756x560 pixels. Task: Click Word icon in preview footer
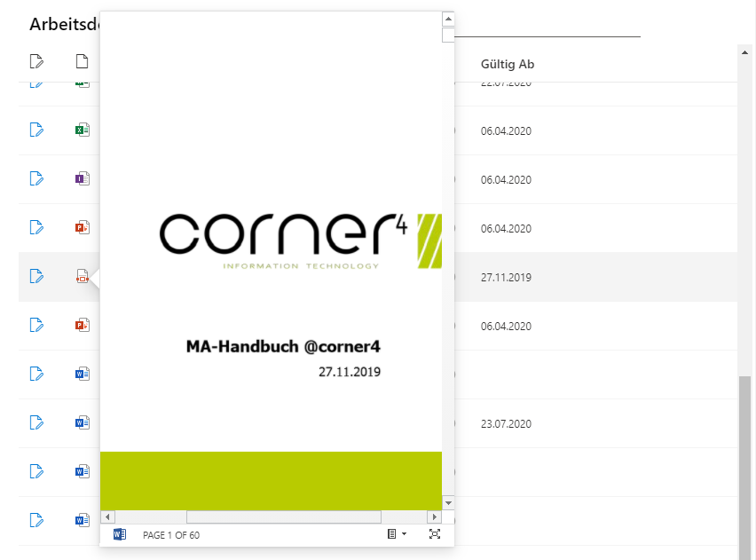pos(120,534)
